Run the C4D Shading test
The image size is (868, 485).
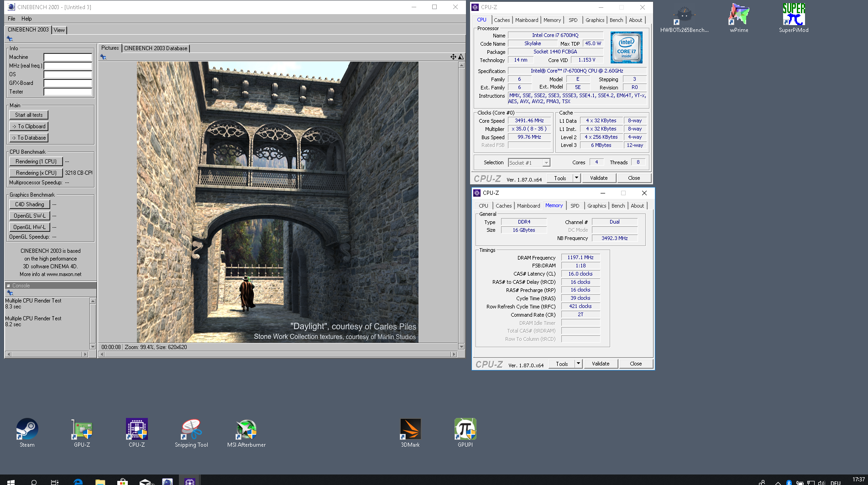click(x=30, y=204)
